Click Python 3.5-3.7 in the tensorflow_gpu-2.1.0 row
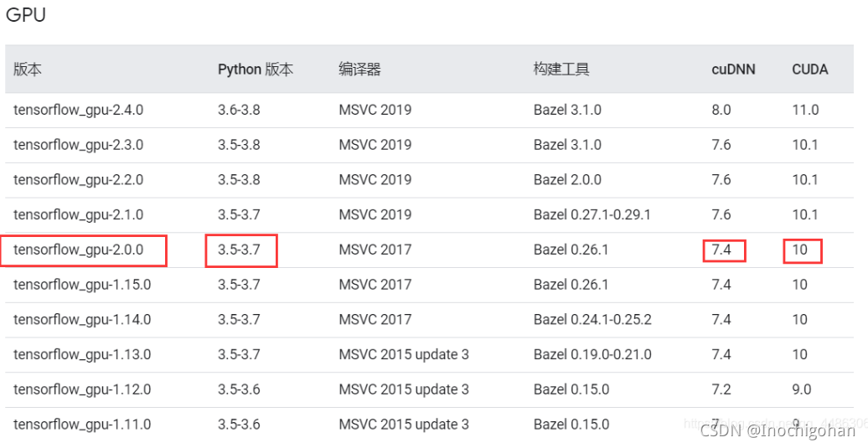 tap(239, 214)
